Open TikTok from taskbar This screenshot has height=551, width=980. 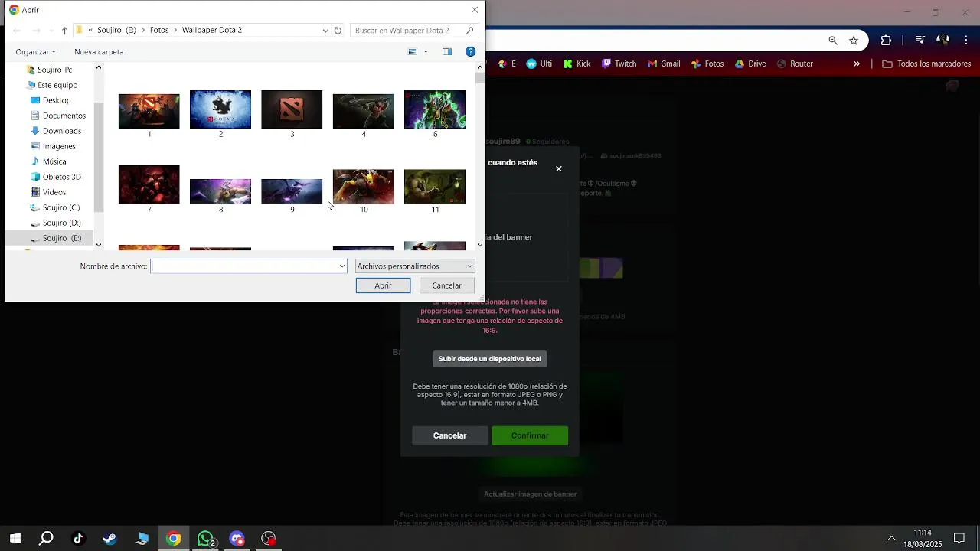point(78,539)
